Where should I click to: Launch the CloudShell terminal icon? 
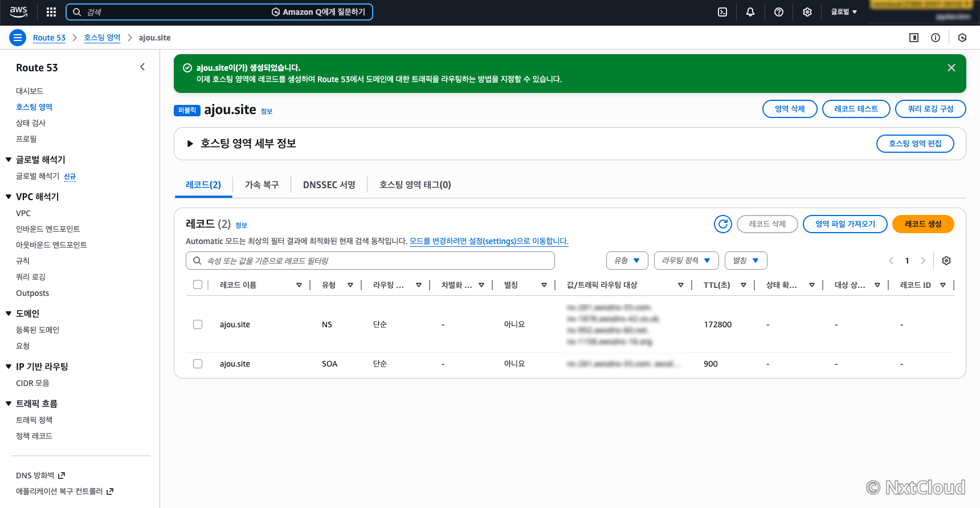pos(722,12)
